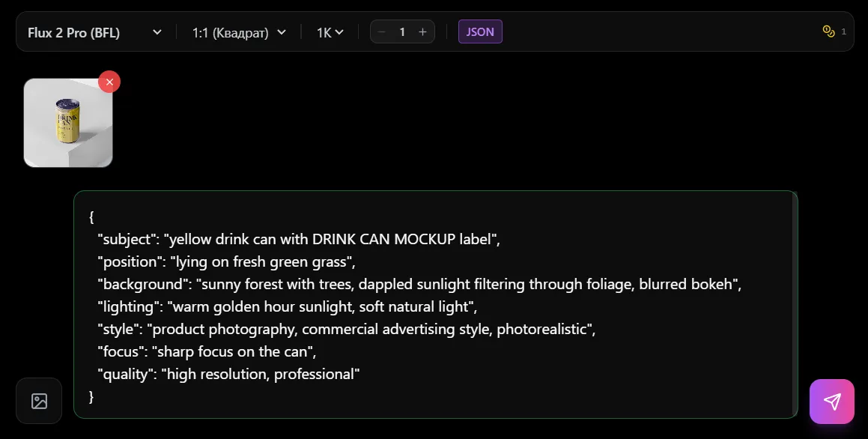The image size is (868, 439).
Task: Click the image count value field
Action: (402, 31)
